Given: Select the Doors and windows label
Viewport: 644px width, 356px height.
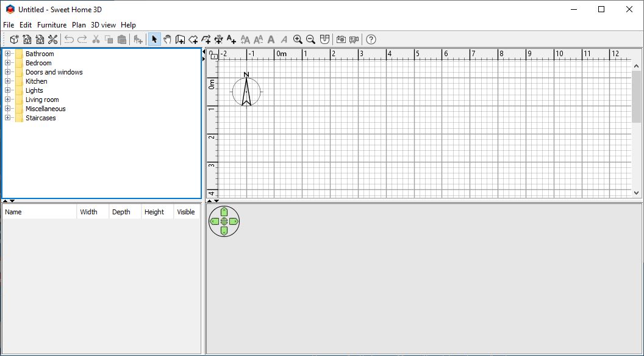Looking at the screenshot, I should (x=54, y=72).
